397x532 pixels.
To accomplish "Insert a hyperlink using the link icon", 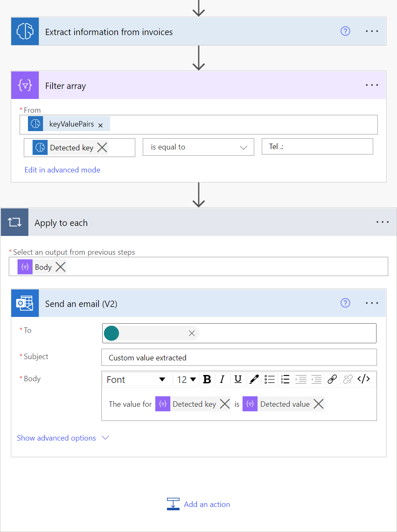I will pyautogui.click(x=332, y=379).
